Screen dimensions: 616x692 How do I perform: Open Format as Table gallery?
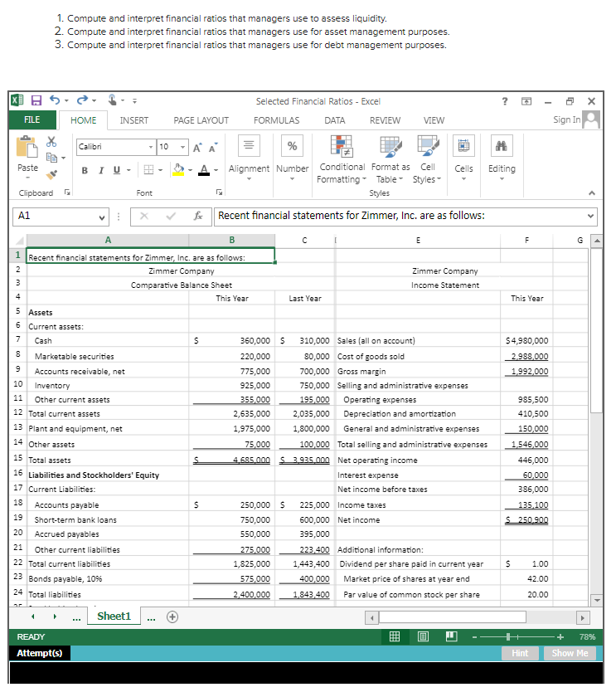click(x=390, y=160)
